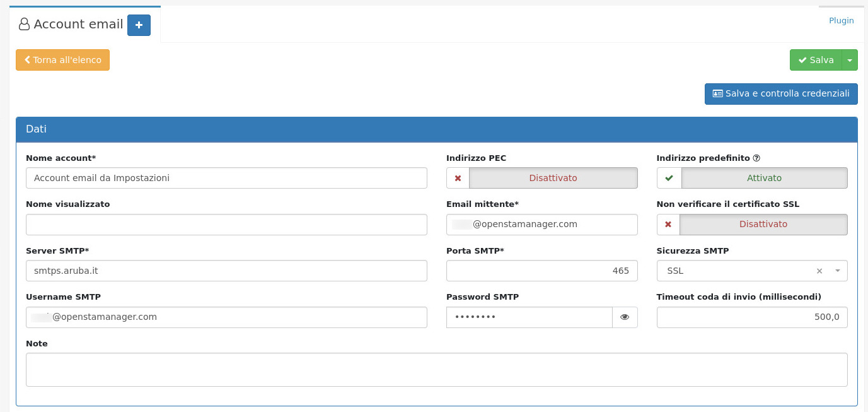Show password with the eye icon
Viewport: 868px width, 412px height.
(x=625, y=317)
